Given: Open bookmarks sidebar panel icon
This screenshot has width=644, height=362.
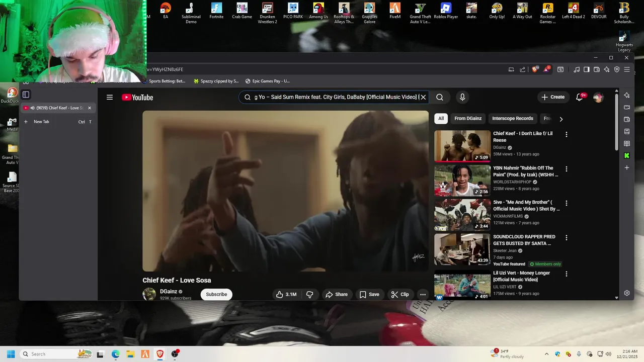Looking at the screenshot, I should (x=627, y=131).
